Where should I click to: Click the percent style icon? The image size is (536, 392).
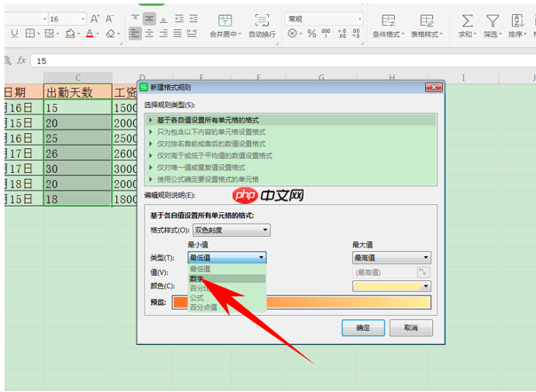pyautogui.click(x=311, y=34)
